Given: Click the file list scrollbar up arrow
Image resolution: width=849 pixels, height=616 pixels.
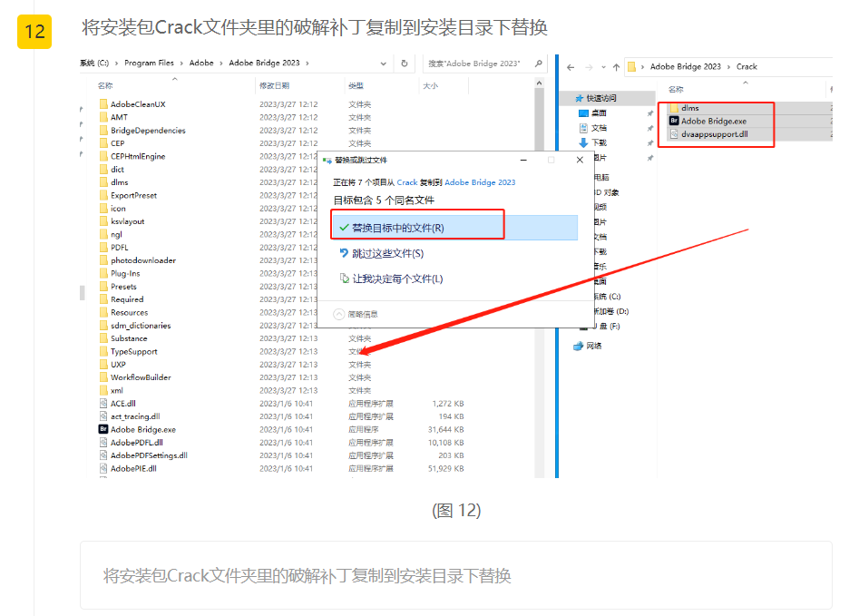Looking at the screenshot, I should click(x=539, y=83).
